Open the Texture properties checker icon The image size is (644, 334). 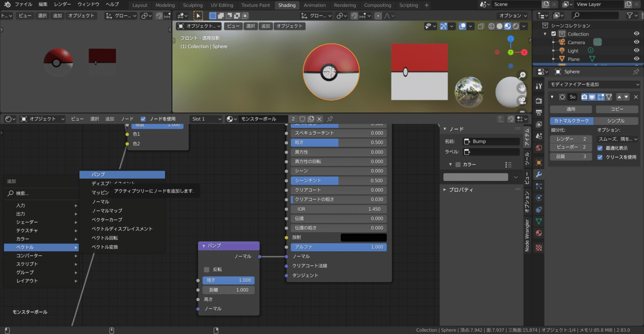[539, 248]
